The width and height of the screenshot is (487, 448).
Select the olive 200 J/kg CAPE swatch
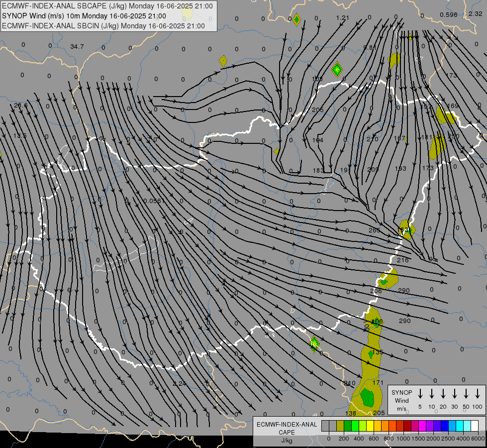click(x=340, y=426)
